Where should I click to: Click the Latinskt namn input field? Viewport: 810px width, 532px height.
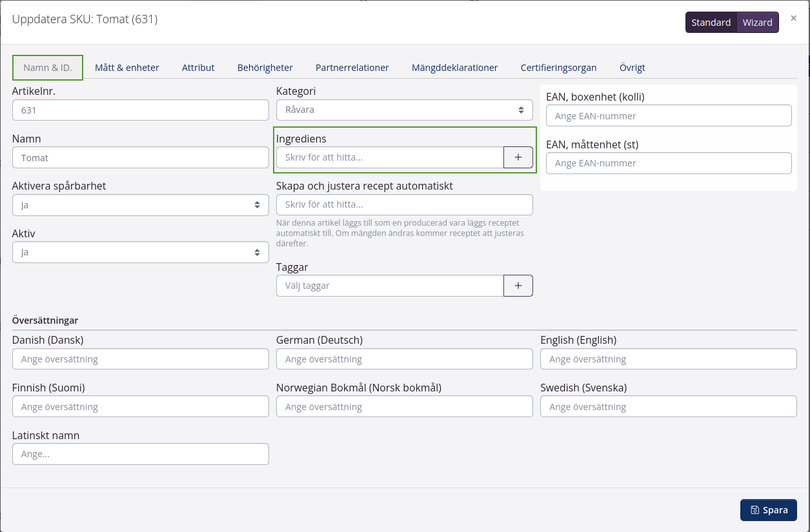coord(140,454)
